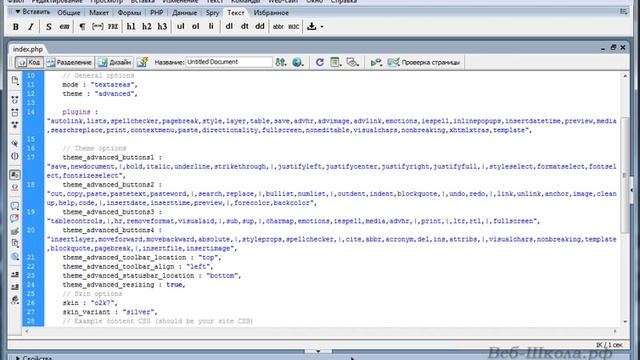Refresh design view with the refresh icon

320,62
